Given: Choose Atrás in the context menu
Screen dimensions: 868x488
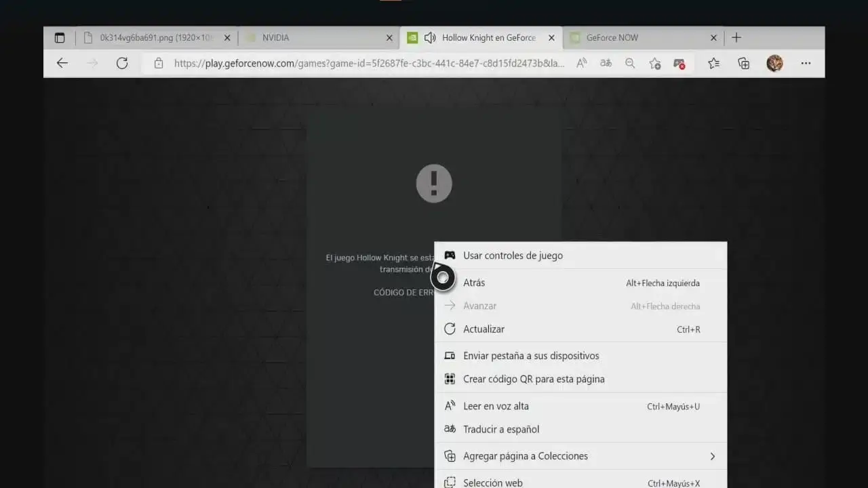Looking at the screenshot, I should [580, 283].
